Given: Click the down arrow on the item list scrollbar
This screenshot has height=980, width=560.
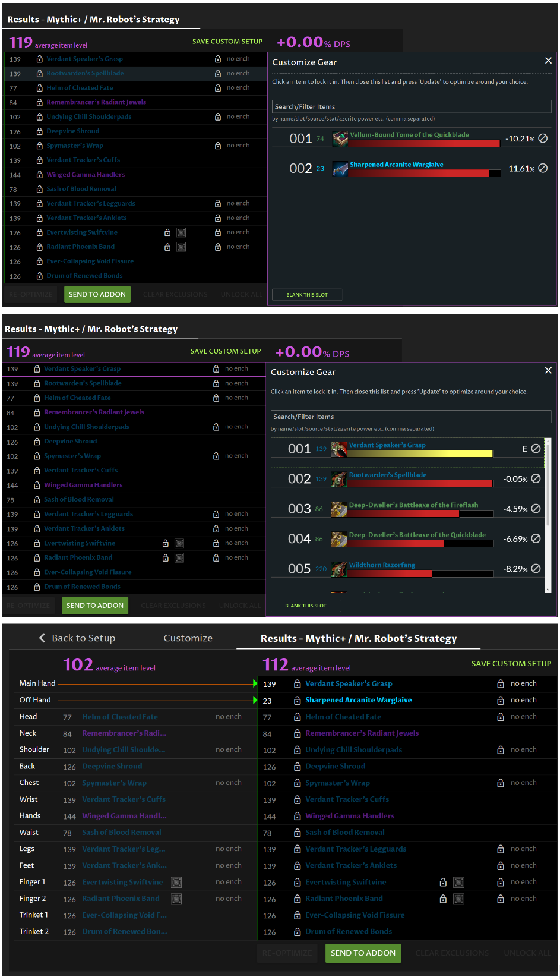Looking at the screenshot, I should tap(548, 589).
